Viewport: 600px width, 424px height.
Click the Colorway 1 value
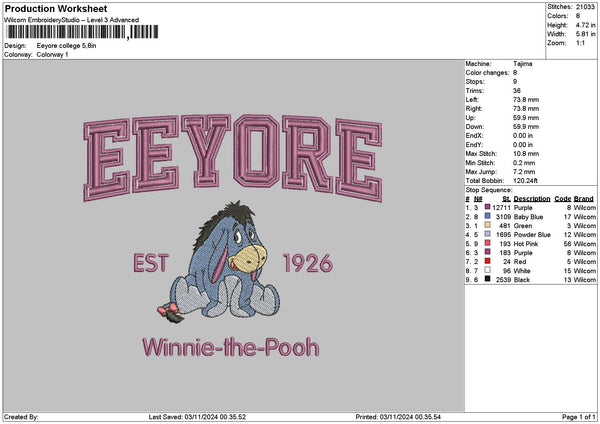click(x=52, y=55)
